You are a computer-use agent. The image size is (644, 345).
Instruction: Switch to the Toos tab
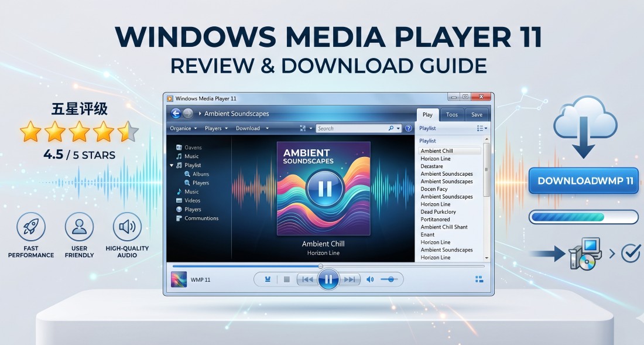452,115
